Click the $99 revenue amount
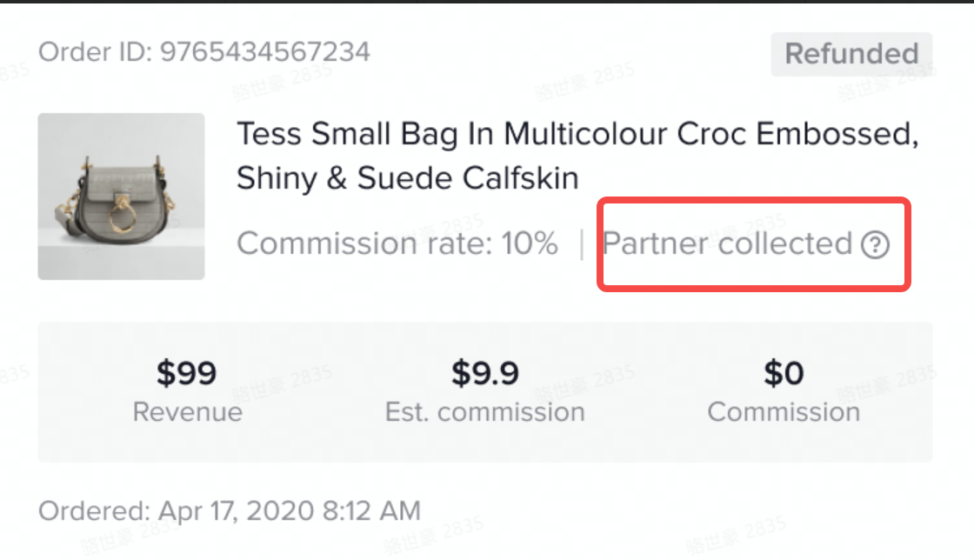974x560 pixels. tap(187, 373)
